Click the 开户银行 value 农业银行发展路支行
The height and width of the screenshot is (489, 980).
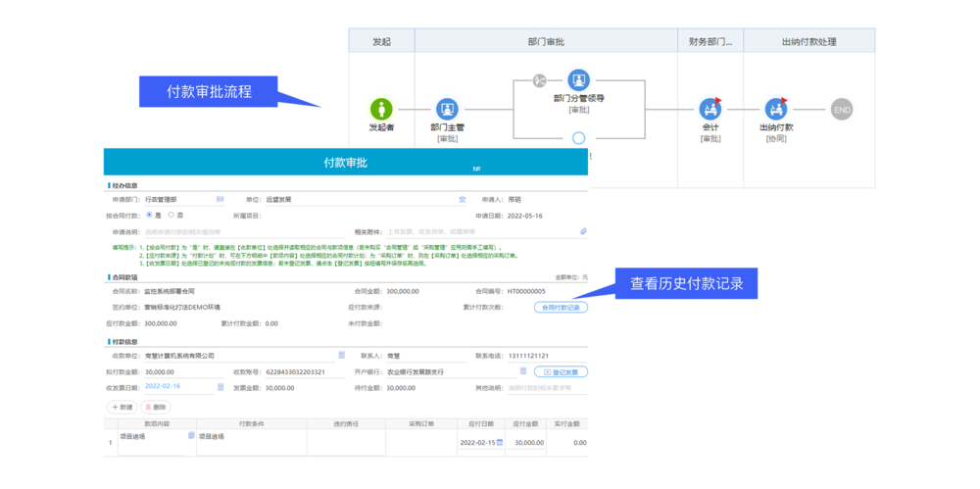(415, 371)
